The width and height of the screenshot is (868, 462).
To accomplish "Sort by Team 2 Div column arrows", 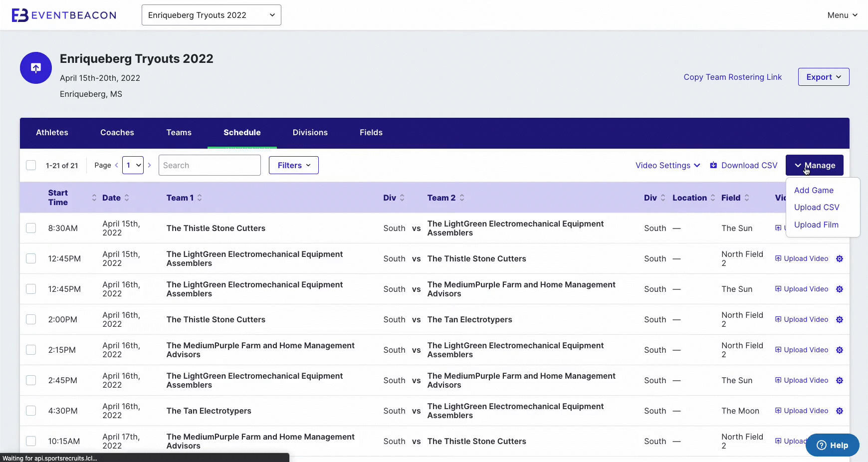I will pos(663,198).
